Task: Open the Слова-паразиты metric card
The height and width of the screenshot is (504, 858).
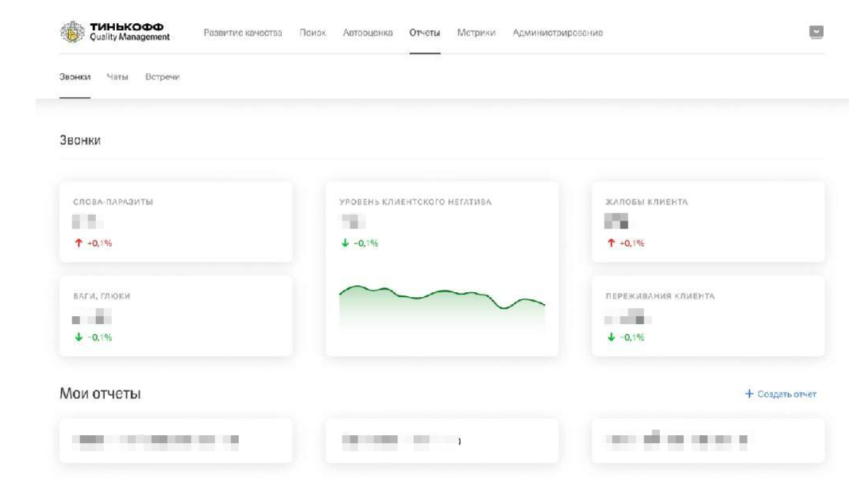Action: click(176, 221)
